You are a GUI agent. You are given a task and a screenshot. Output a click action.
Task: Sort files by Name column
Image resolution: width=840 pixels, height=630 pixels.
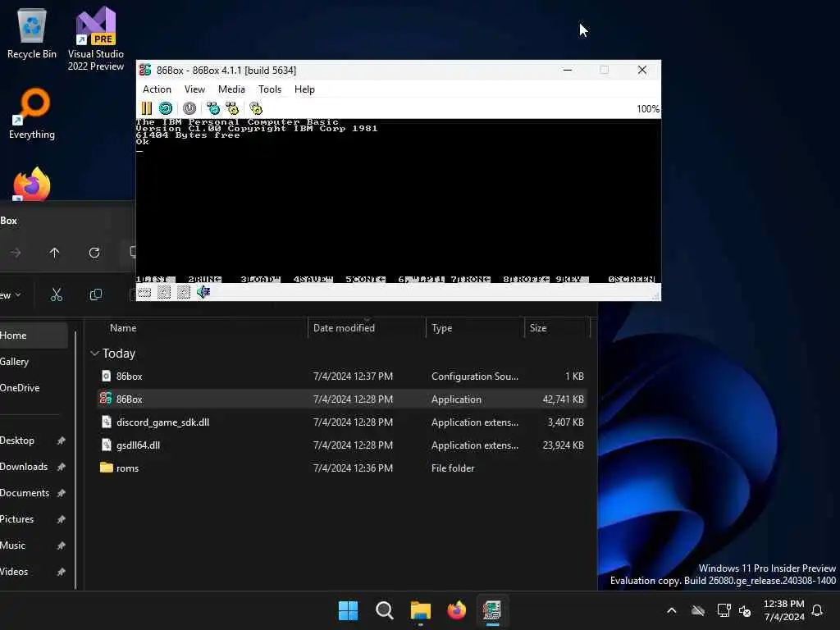point(123,328)
